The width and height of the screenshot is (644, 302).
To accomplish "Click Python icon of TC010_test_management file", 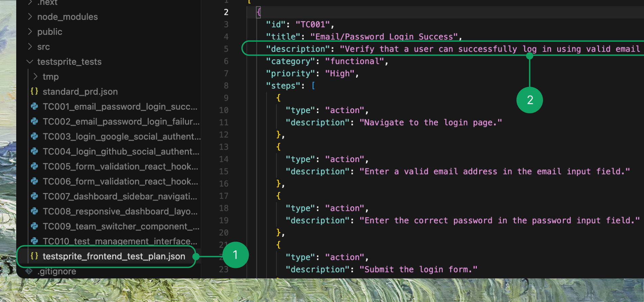I will point(34,241).
